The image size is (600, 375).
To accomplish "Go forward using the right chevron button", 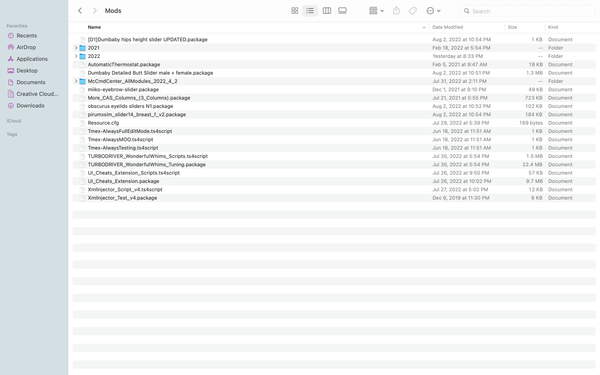I will (x=95, y=11).
